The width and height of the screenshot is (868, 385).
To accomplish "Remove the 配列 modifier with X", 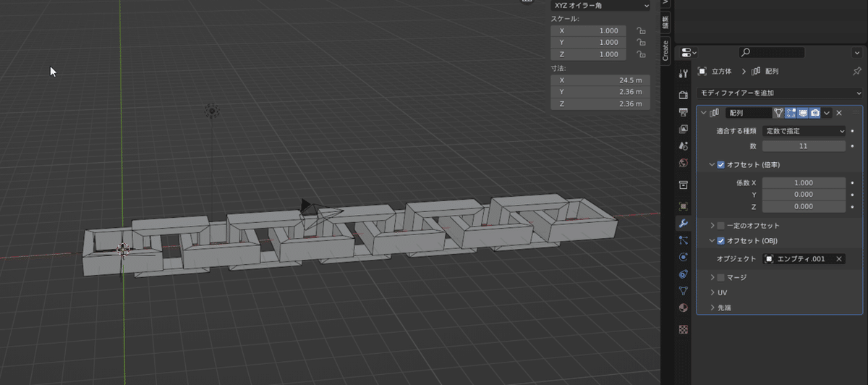I will coord(839,113).
